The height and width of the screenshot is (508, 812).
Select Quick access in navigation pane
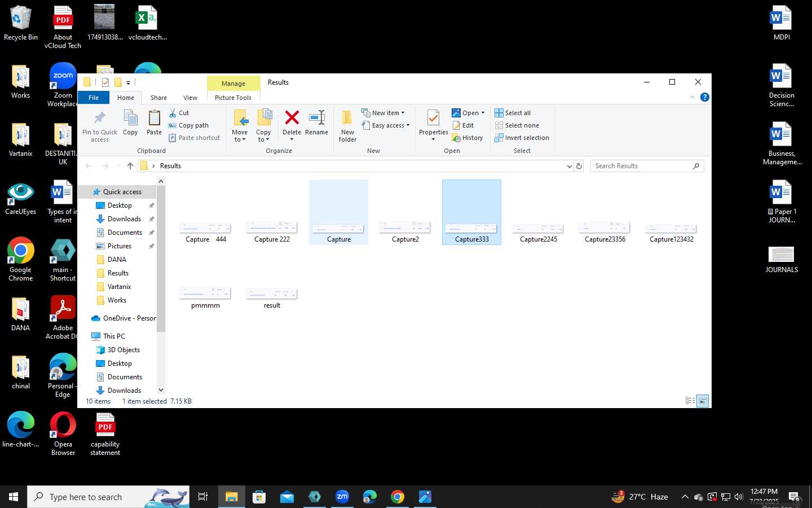117,192
